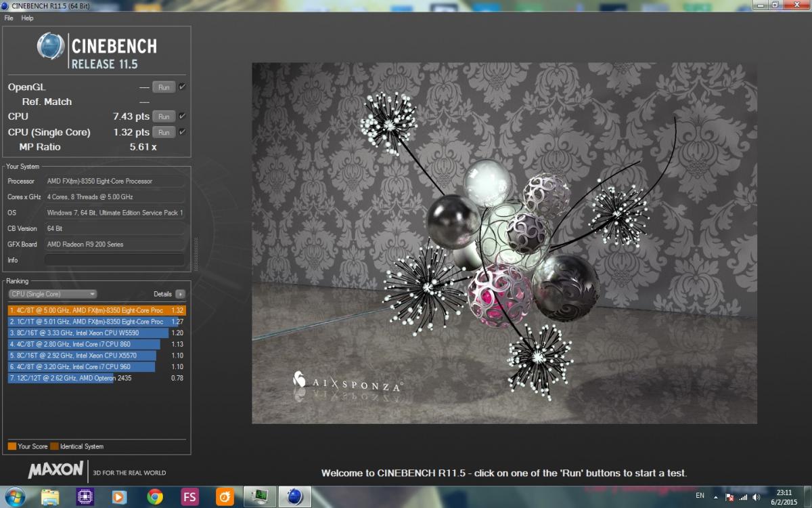Open the orange taskbar app icon
The height and width of the screenshot is (508, 812).
225,497
